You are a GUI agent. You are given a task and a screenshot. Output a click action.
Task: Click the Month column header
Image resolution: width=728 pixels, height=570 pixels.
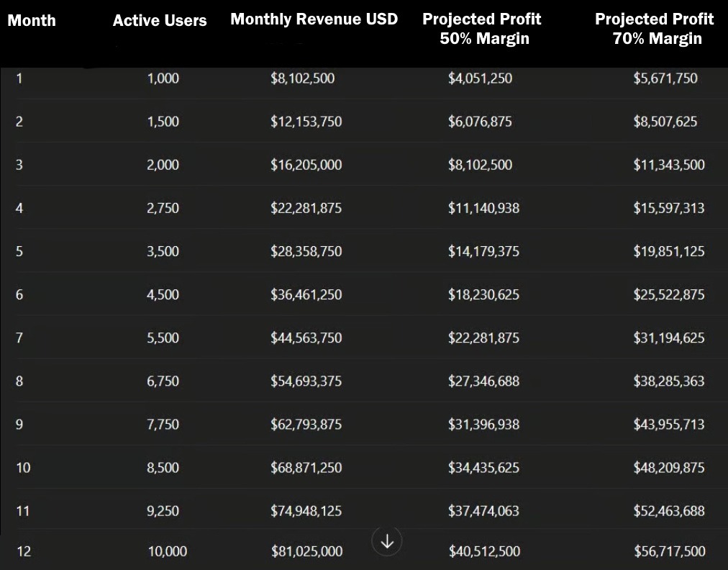tap(32, 20)
